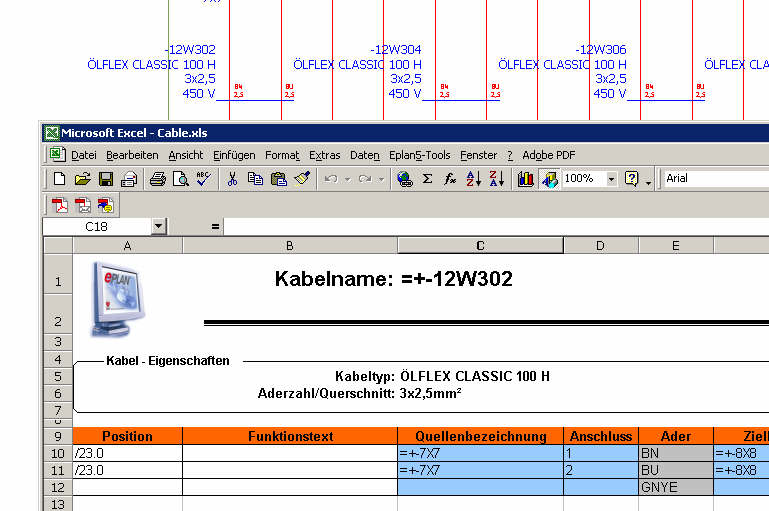Viewport: 769px width, 511px height.
Task: Click the Select All corner button
Action: tap(58, 246)
